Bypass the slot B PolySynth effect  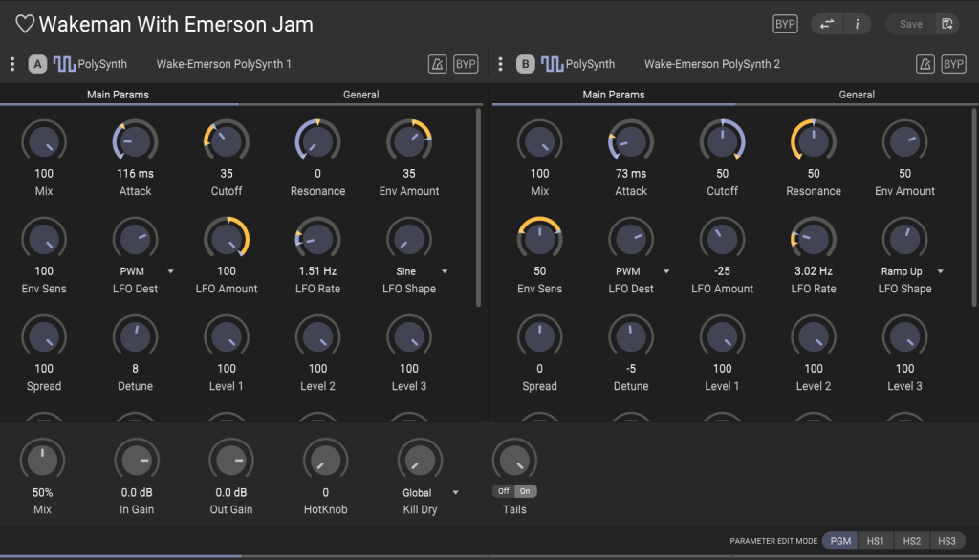pyautogui.click(x=953, y=64)
